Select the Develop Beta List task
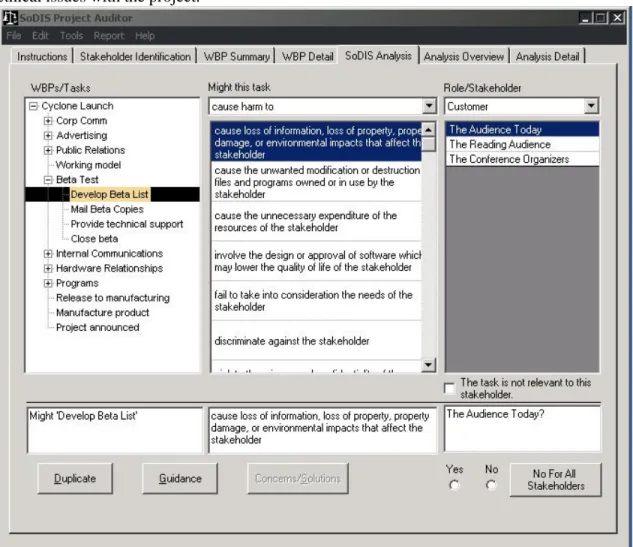This screenshot has width=633, height=547. (109, 195)
